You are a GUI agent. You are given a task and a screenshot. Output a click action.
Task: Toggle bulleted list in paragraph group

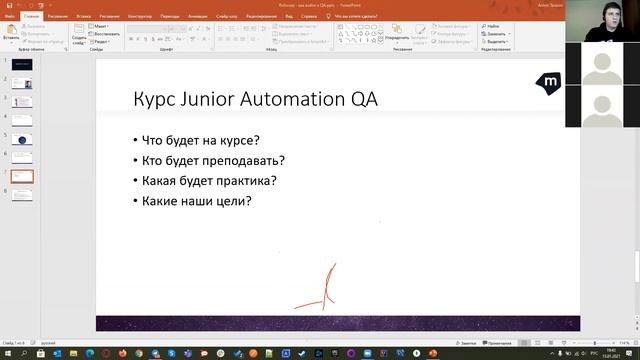pyautogui.click(x=220, y=29)
